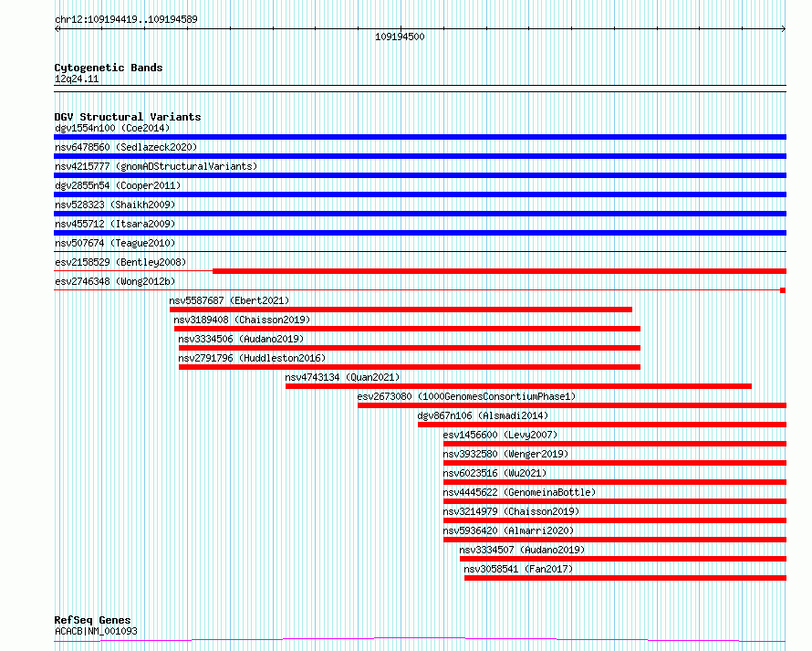
Task: Open nsv3189408 (Chaisson2019) variant
Action: (x=242, y=320)
